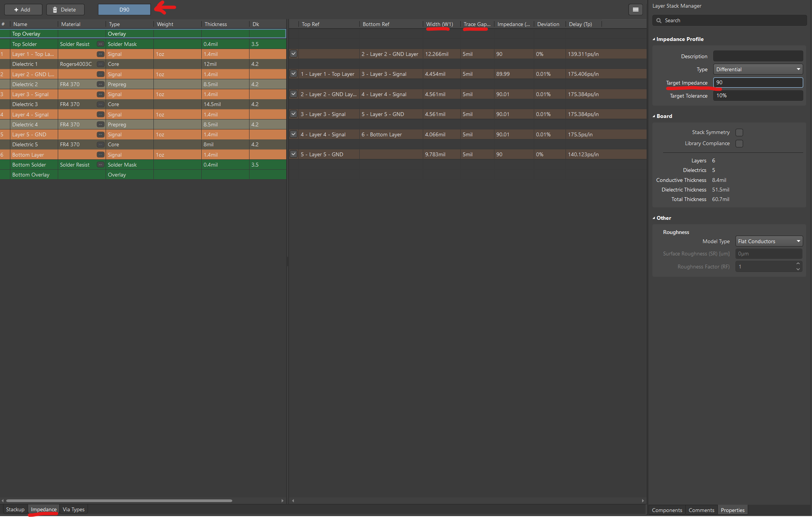
Task: Click the Delay (Tp) column header
Action: tap(583, 24)
